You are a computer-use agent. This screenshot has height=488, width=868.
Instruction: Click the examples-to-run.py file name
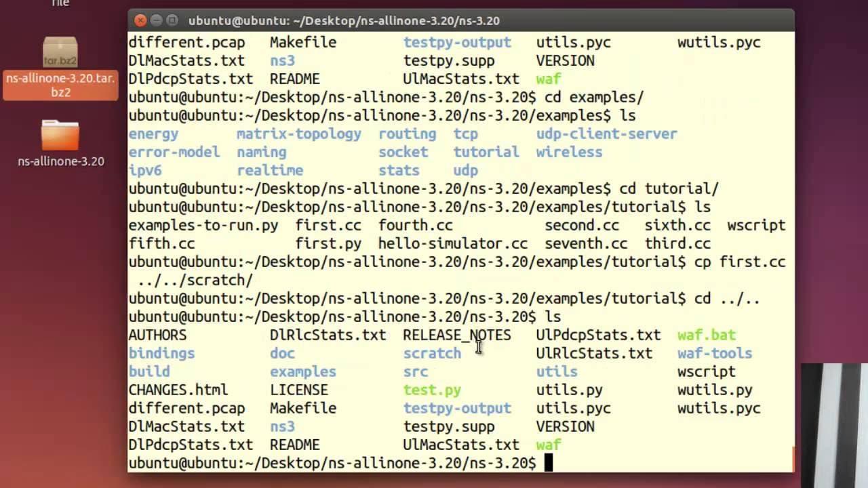[x=203, y=226]
